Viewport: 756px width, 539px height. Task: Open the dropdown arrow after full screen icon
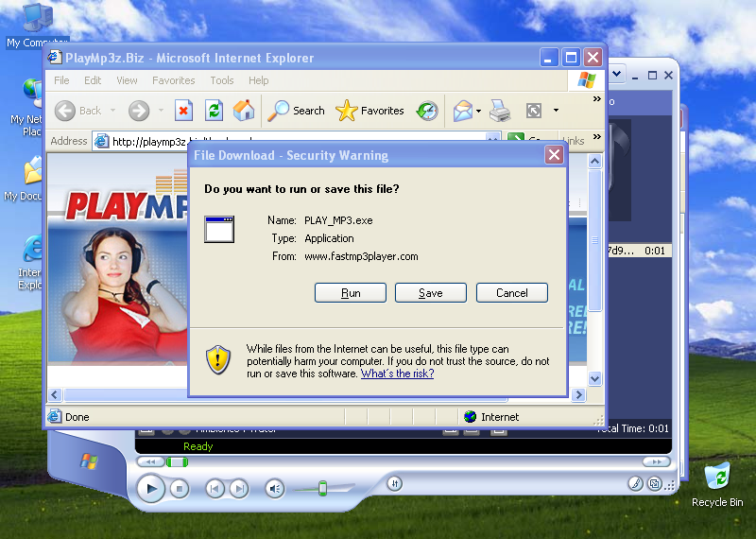556,111
